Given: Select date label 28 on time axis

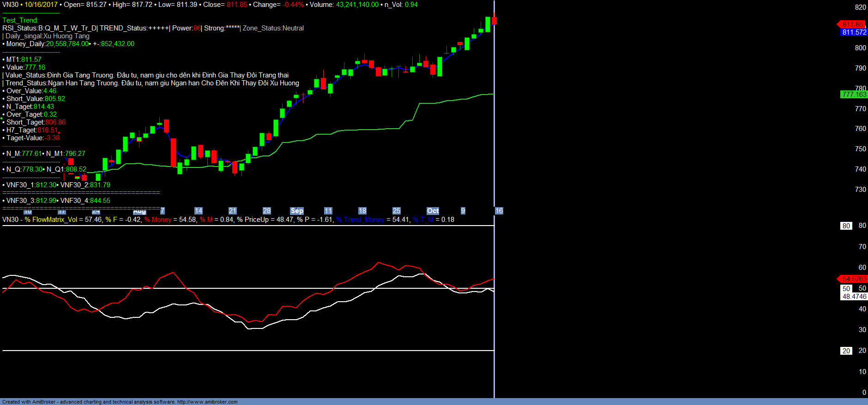Looking at the screenshot, I should tap(266, 211).
